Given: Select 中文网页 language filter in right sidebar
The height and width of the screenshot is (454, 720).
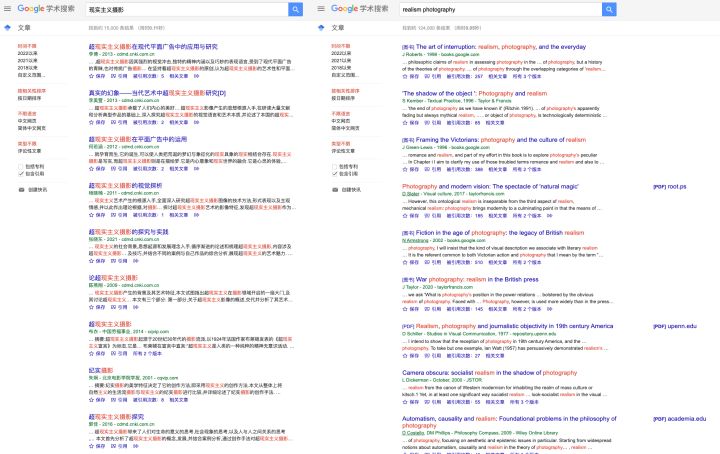Looking at the screenshot, I should (341, 121).
